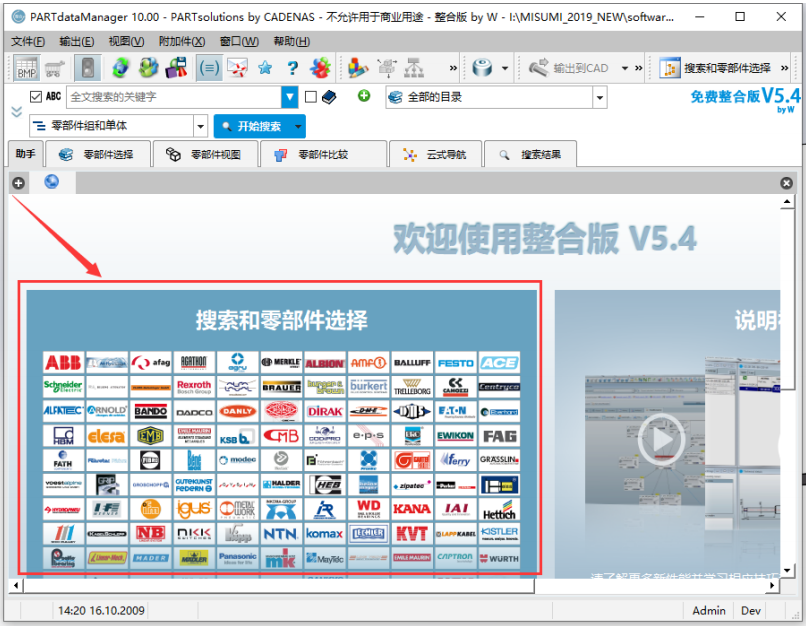Open the help icon with question mark
The image size is (806, 626).
pyautogui.click(x=291, y=69)
